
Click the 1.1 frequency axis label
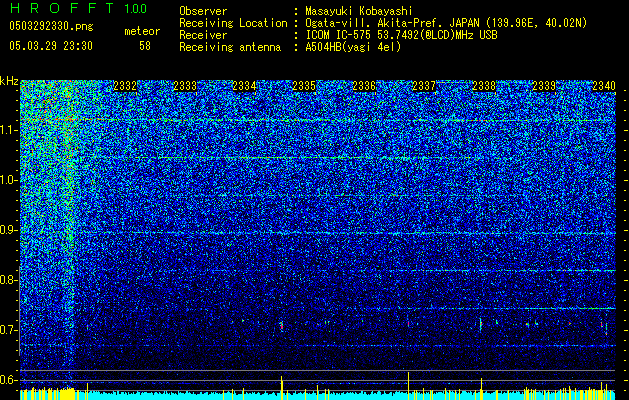pyautogui.click(x=9, y=130)
